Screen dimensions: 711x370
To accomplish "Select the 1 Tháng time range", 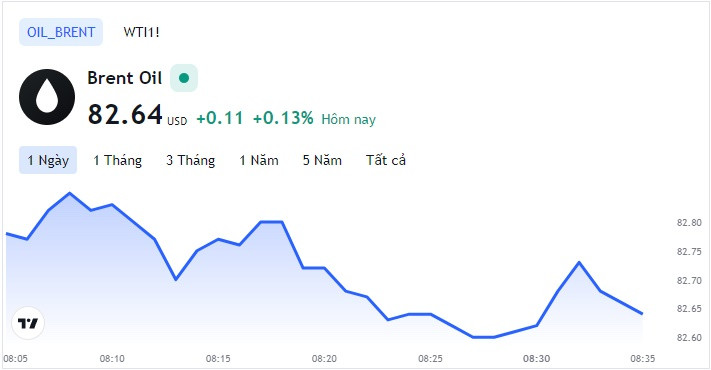I will coord(117,160).
